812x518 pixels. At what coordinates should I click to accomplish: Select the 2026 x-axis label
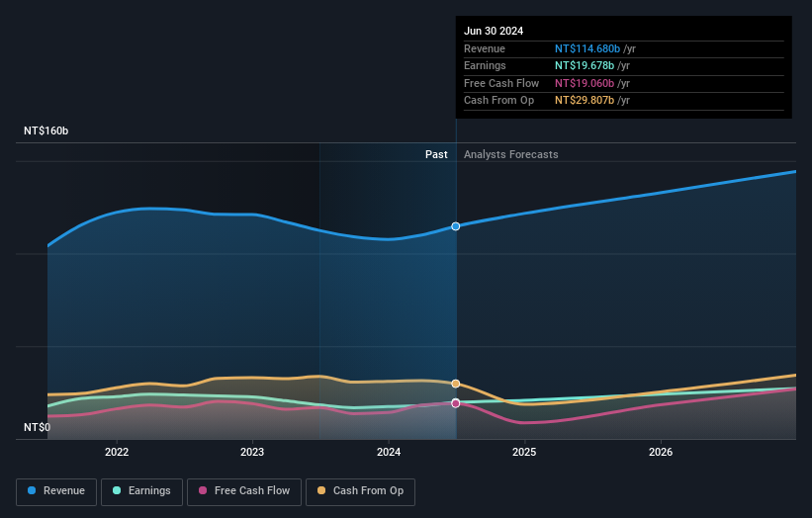pos(661,452)
